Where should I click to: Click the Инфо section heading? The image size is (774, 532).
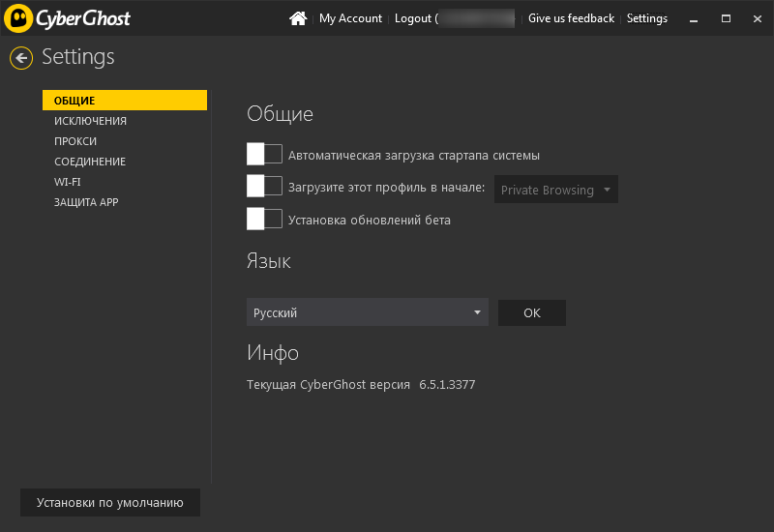coord(273,353)
